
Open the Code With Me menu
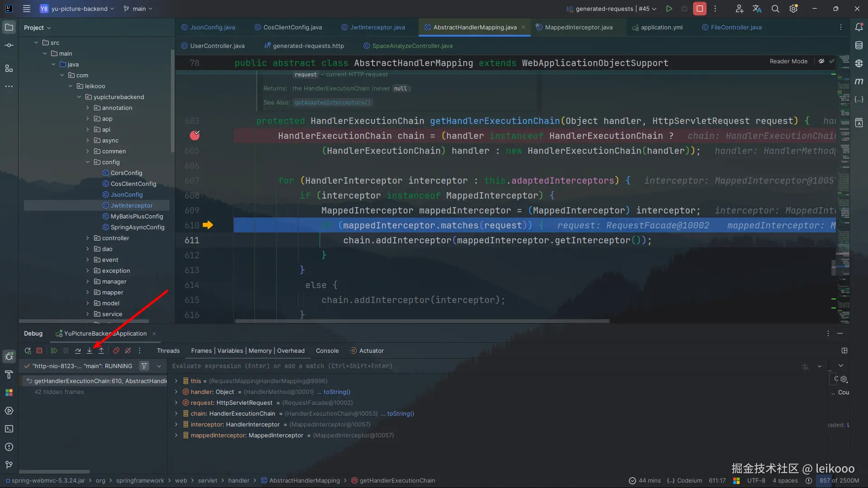(739, 9)
